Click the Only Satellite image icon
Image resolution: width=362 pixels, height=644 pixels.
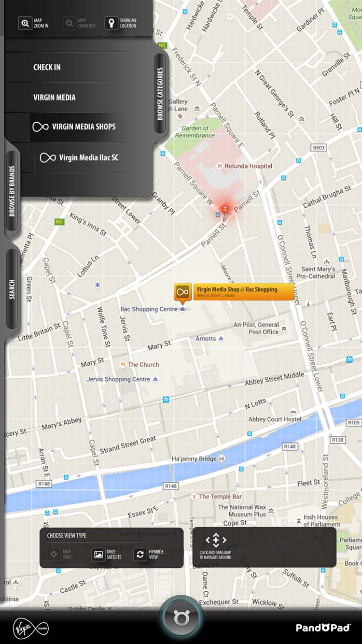point(98,554)
